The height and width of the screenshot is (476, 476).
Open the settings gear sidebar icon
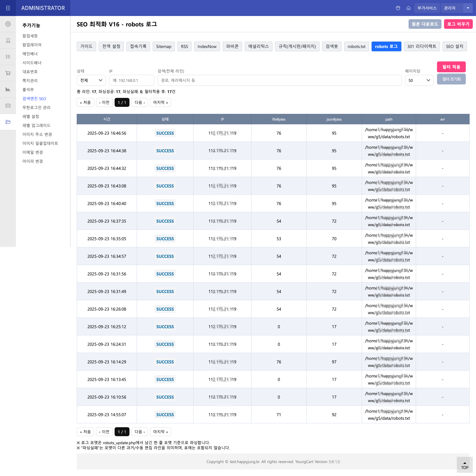(x=8, y=24)
